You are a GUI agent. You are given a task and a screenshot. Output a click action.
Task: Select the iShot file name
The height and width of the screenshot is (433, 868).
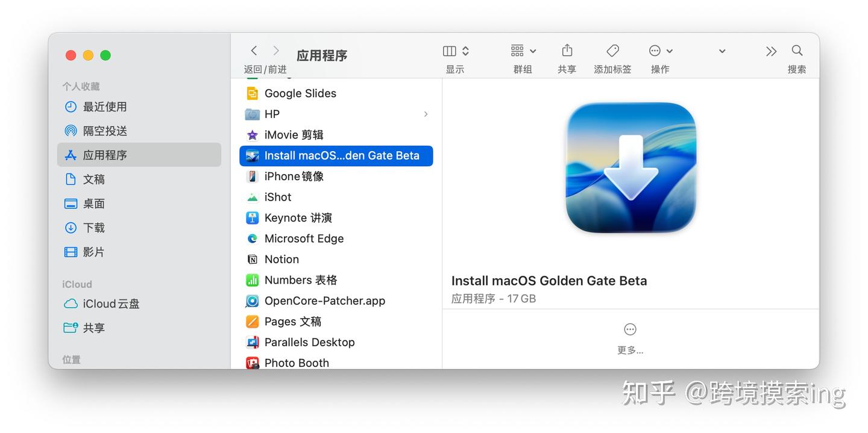278,197
